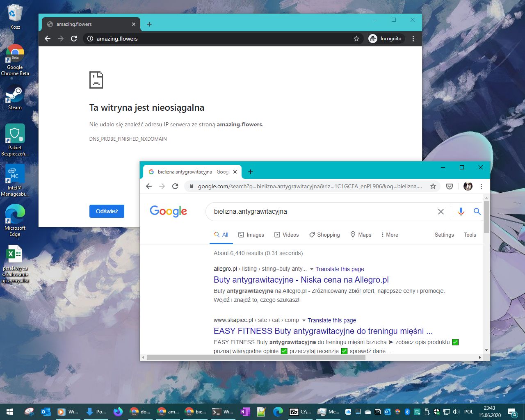Click the Google window's vertical scrollbar
This screenshot has width=525, height=420.
point(487,217)
